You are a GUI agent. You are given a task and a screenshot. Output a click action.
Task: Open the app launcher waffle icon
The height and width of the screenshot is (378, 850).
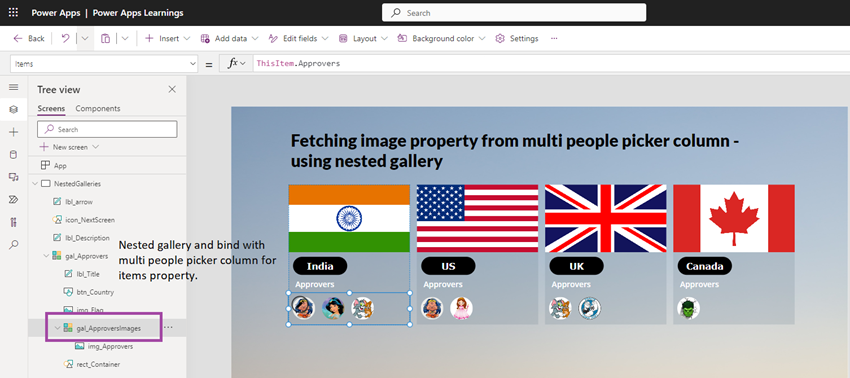coord(14,12)
